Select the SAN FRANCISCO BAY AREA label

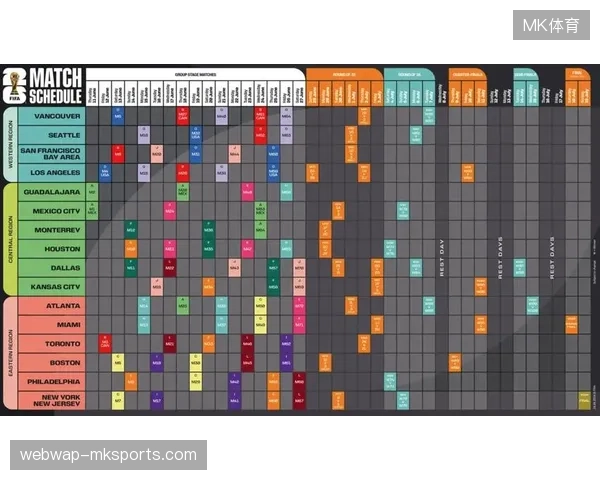tap(50, 154)
